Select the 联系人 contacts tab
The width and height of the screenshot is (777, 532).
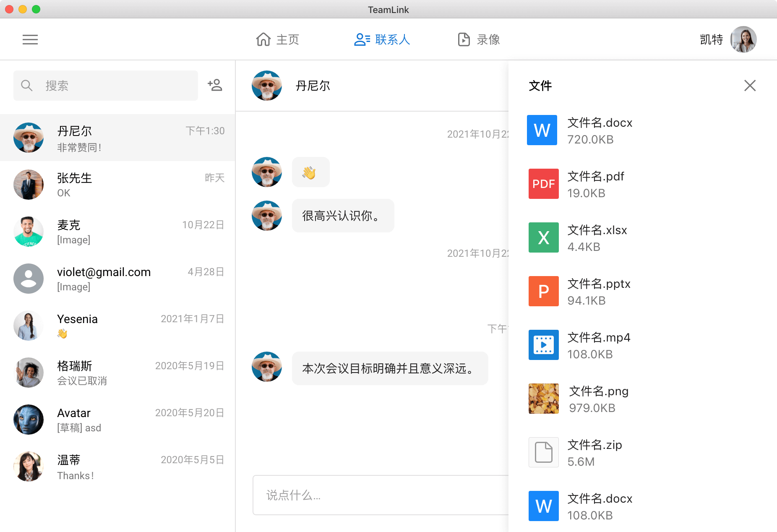click(382, 39)
